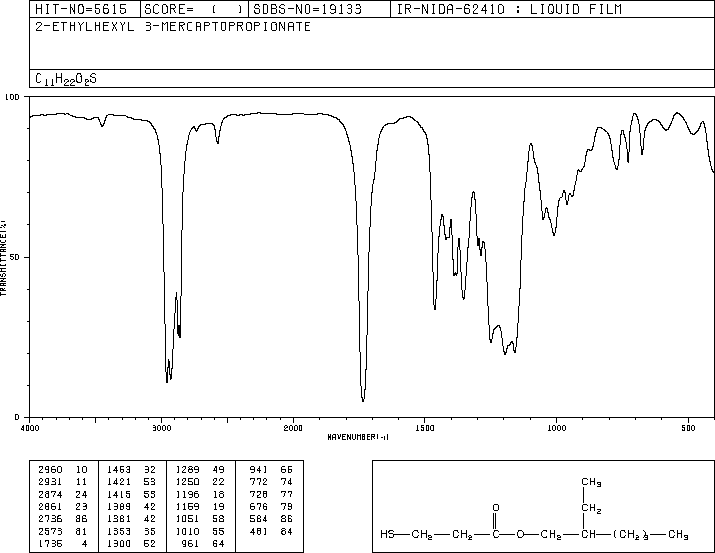Click the 500 tick label on x-axis
The image size is (715, 553).
tap(688, 428)
